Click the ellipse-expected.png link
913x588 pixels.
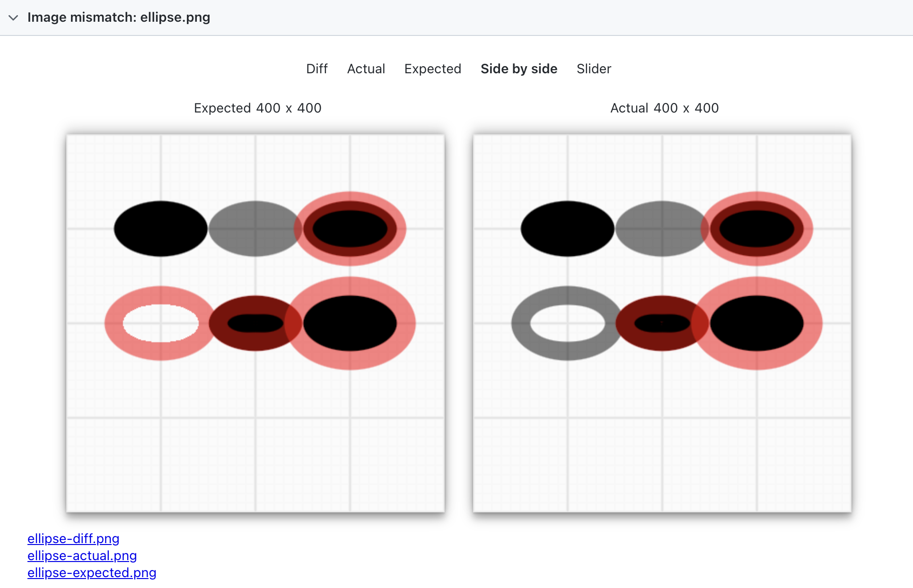92,573
